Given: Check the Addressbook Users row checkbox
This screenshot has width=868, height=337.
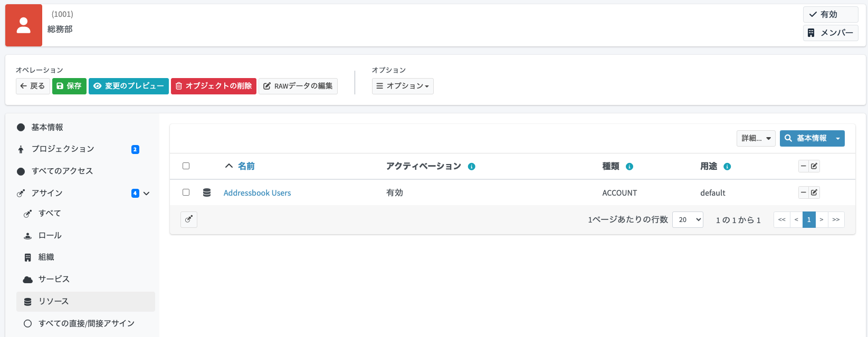Looking at the screenshot, I should [x=186, y=192].
